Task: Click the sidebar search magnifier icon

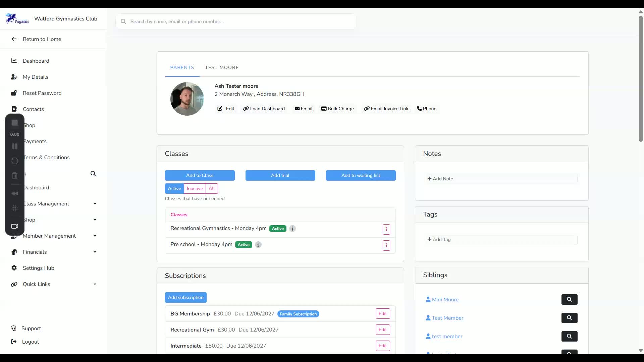Action: point(93,174)
